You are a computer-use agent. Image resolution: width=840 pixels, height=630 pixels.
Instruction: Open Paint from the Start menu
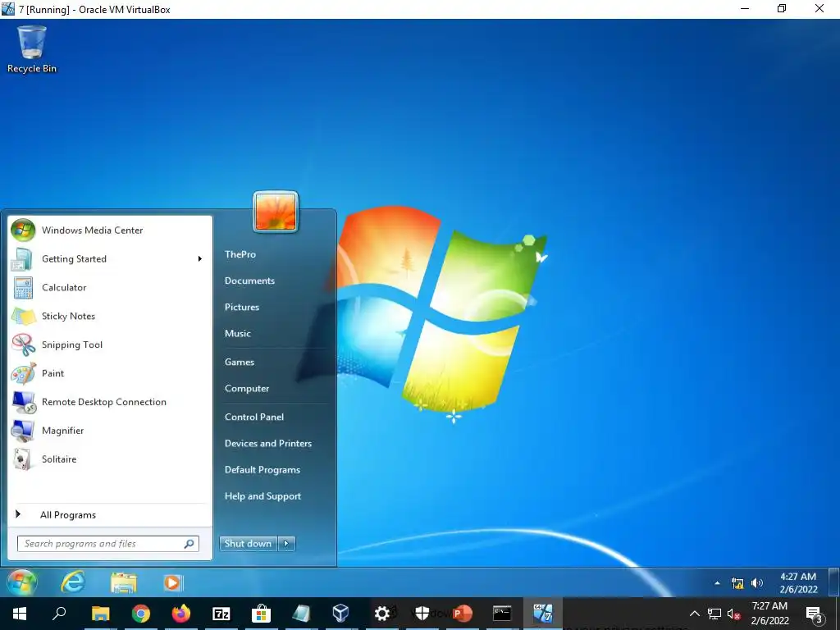(x=110, y=373)
